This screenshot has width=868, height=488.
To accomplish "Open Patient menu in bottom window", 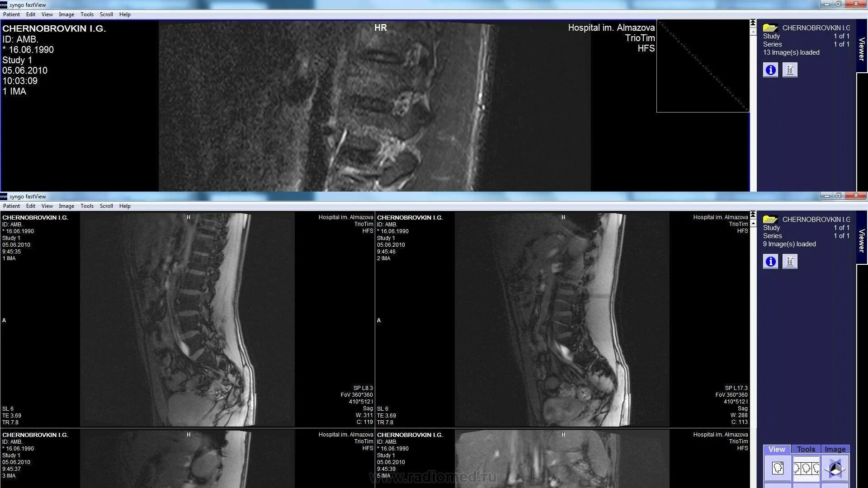I will click(x=11, y=206).
